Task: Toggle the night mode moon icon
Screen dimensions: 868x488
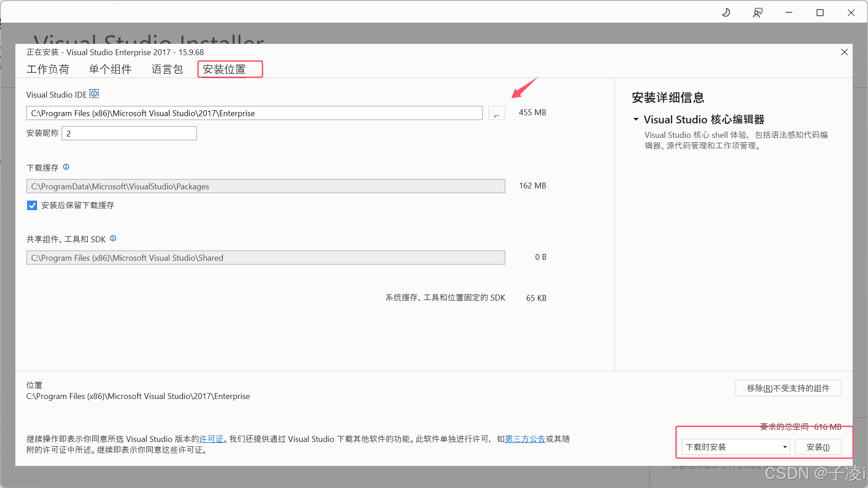Action: [x=726, y=13]
